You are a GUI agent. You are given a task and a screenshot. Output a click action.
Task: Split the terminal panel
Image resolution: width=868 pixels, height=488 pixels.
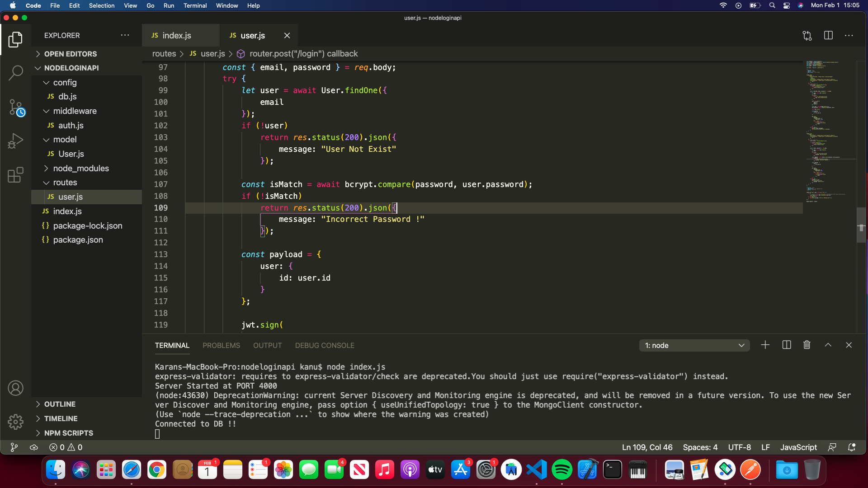click(x=787, y=345)
